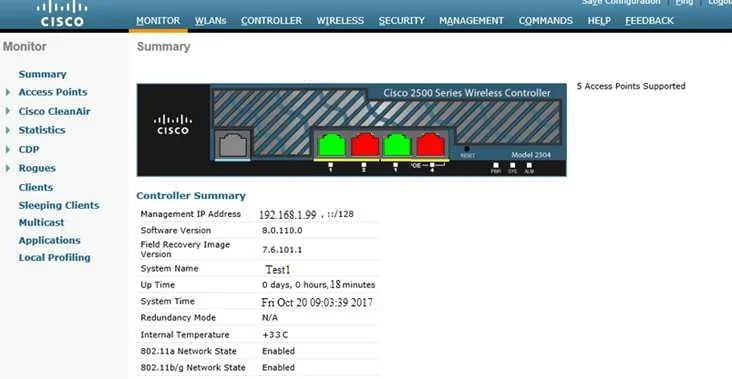Expand the Rogues section arrow
The image size is (732, 379).
click(7, 168)
